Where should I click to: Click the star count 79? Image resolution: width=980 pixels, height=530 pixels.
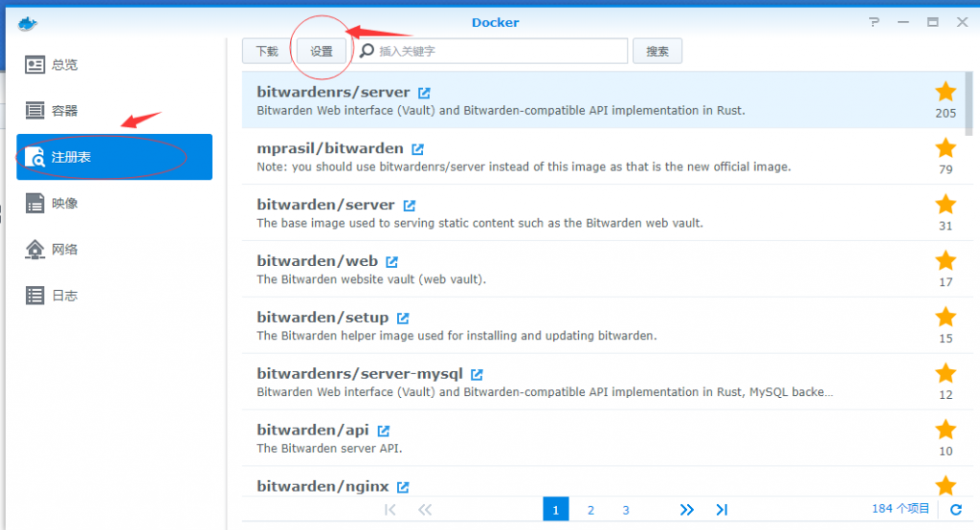946,169
